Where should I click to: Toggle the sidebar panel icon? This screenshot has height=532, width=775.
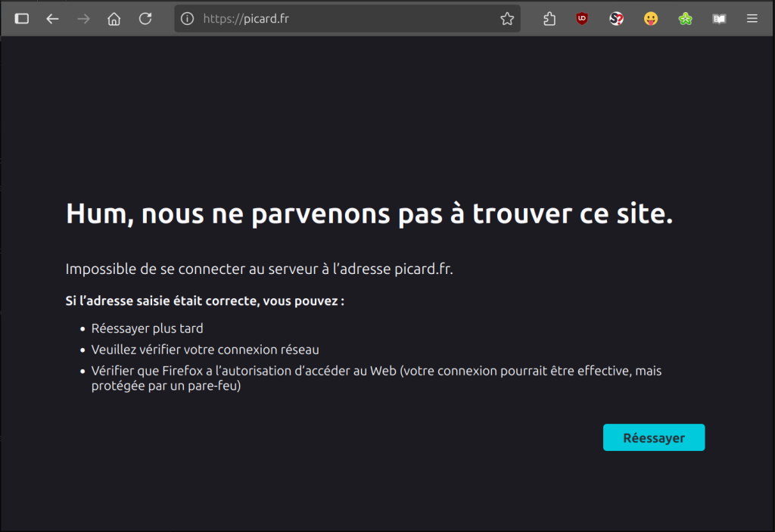[22, 19]
